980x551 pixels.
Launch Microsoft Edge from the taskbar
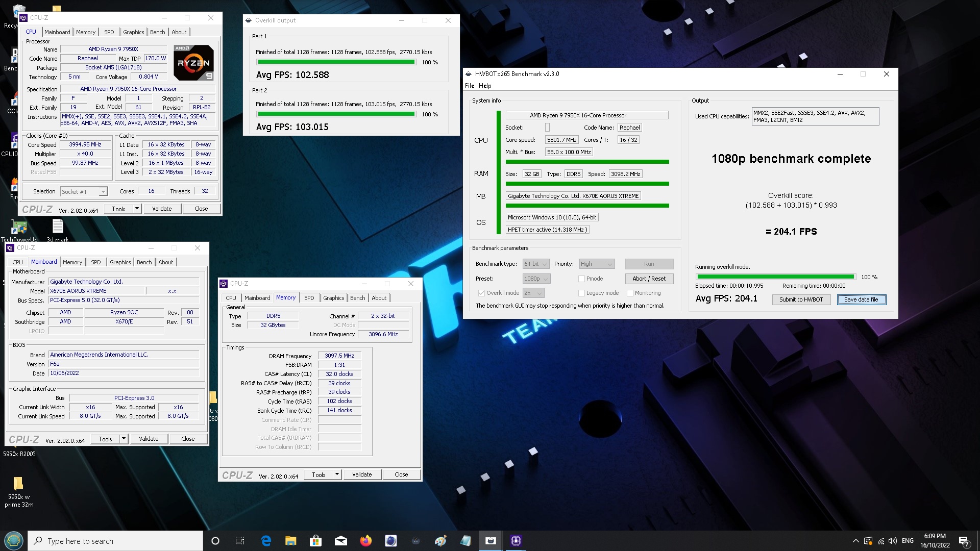266,541
